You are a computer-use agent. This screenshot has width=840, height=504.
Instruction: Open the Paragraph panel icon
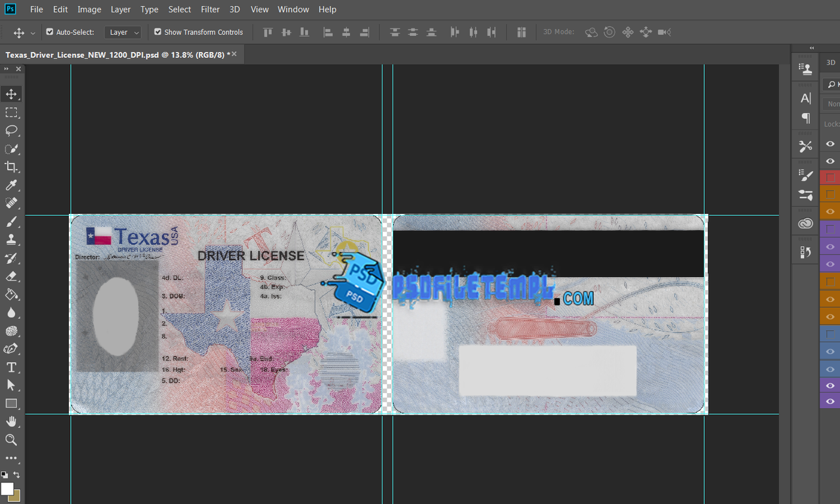coord(806,117)
